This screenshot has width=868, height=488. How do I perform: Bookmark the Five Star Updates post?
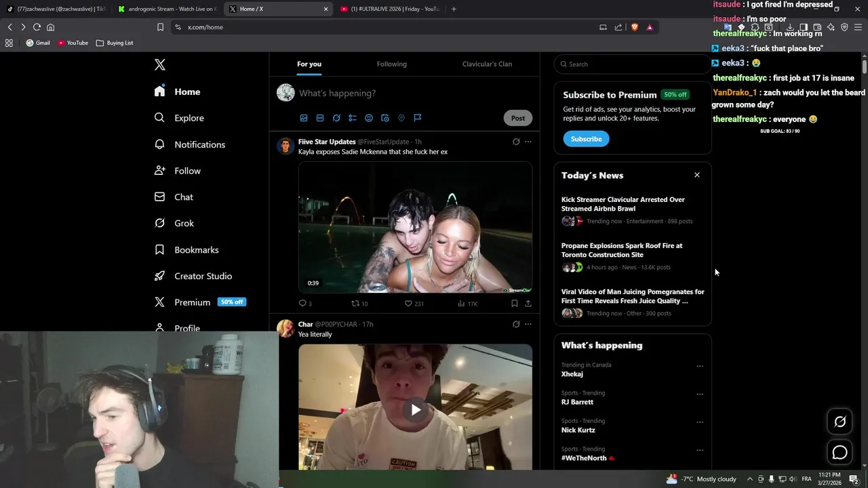515,303
